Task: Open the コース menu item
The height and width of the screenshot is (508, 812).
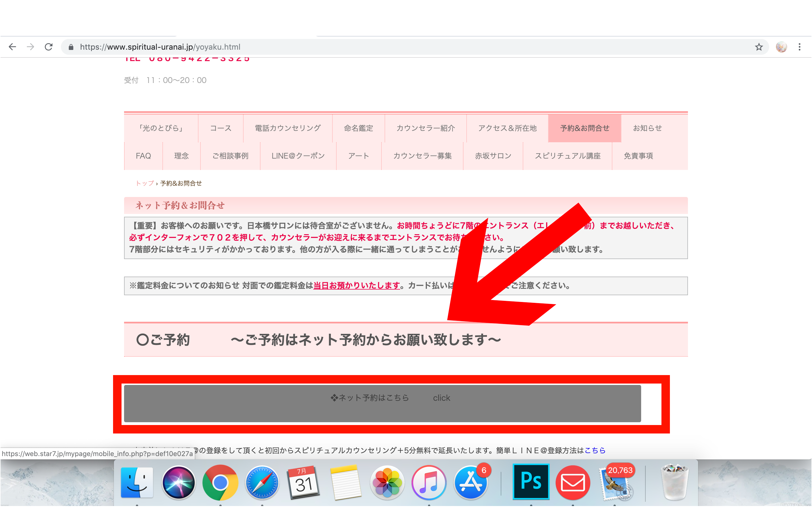Action: coord(221,128)
